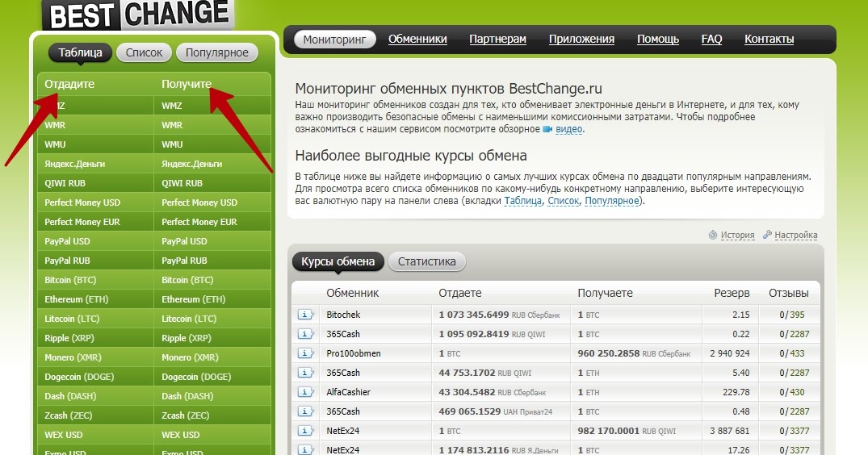Select WEX USD in the Получите column

click(212, 435)
